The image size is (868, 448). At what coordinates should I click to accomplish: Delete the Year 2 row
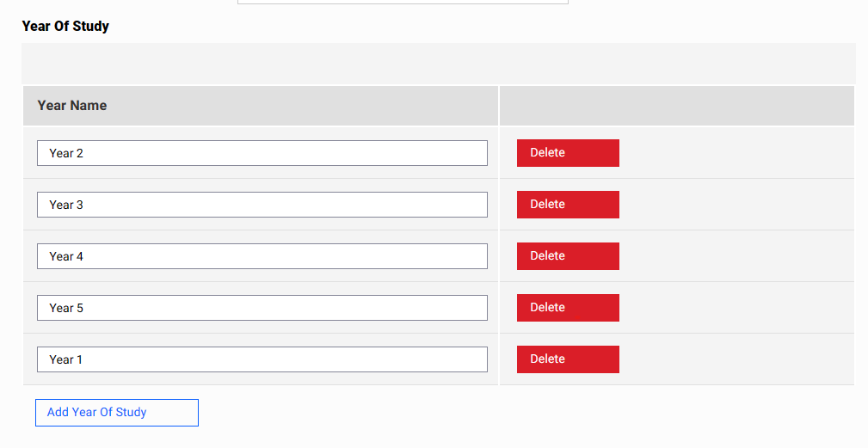568,153
